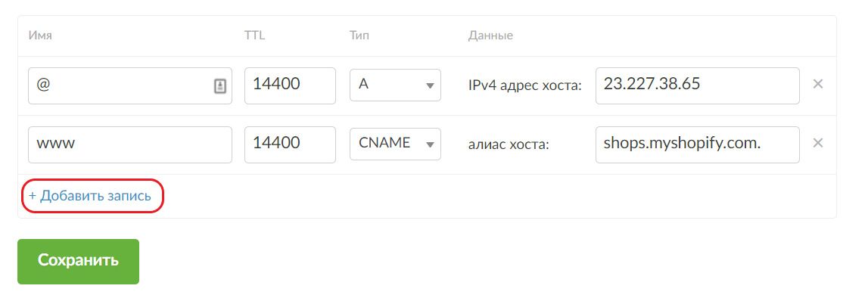Click the 'IPv4 адрес хоста:' label

pos(525,85)
